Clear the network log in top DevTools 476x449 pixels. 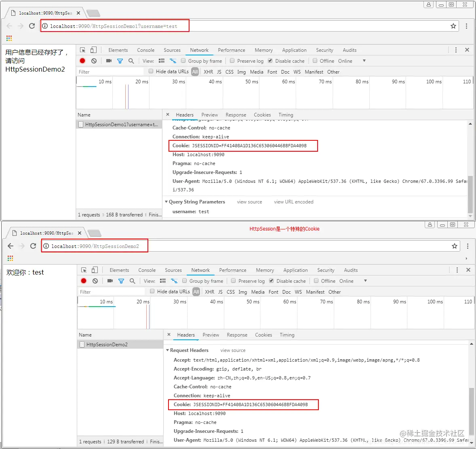tap(94, 61)
